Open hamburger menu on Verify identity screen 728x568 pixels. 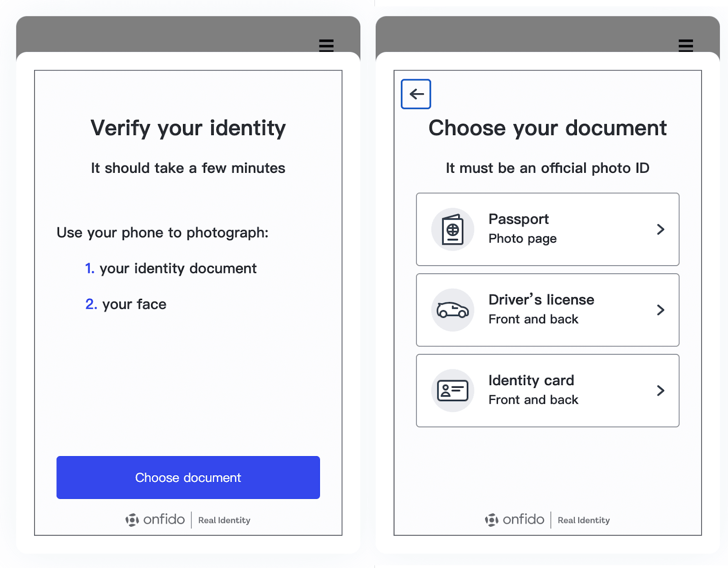pos(326,45)
